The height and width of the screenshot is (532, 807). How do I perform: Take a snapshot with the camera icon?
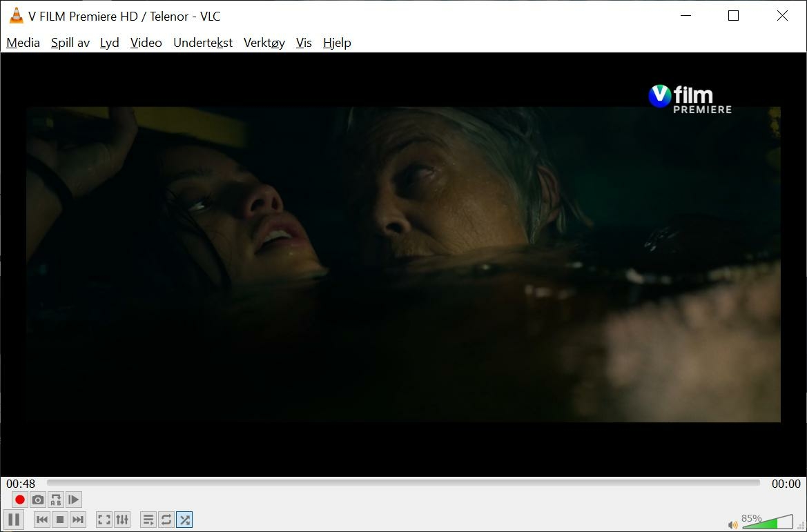(37, 500)
